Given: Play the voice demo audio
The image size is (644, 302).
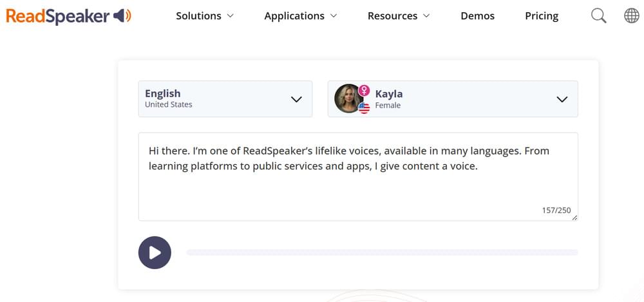Looking at the screenshot, I should [x=155, y=252].
